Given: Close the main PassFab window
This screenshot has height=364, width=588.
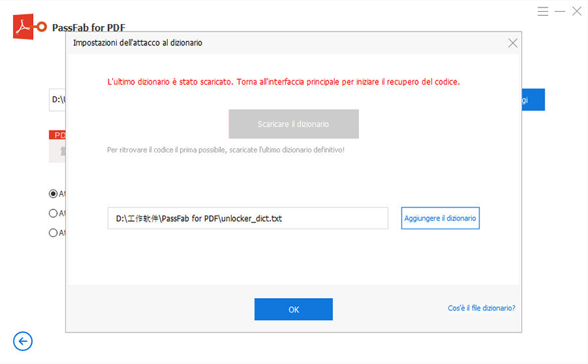Looking at the screenshot, I should tap(576, 12).
